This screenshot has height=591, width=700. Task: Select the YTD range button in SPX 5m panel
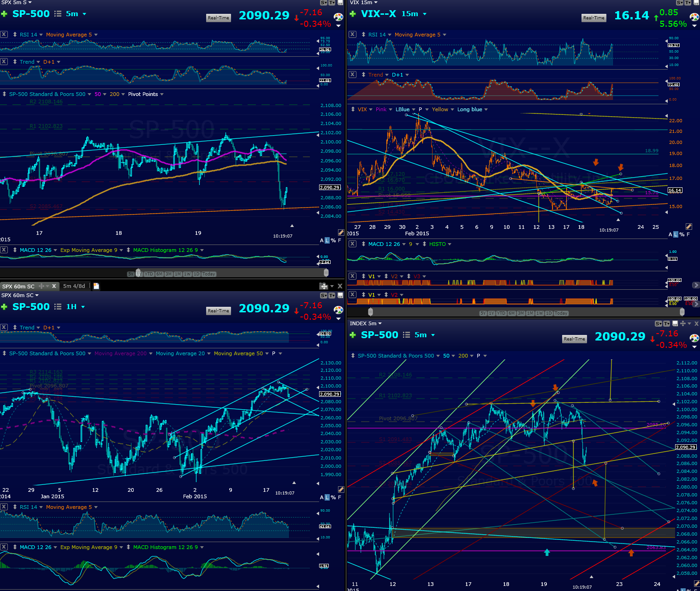click(x=149, y=274)
